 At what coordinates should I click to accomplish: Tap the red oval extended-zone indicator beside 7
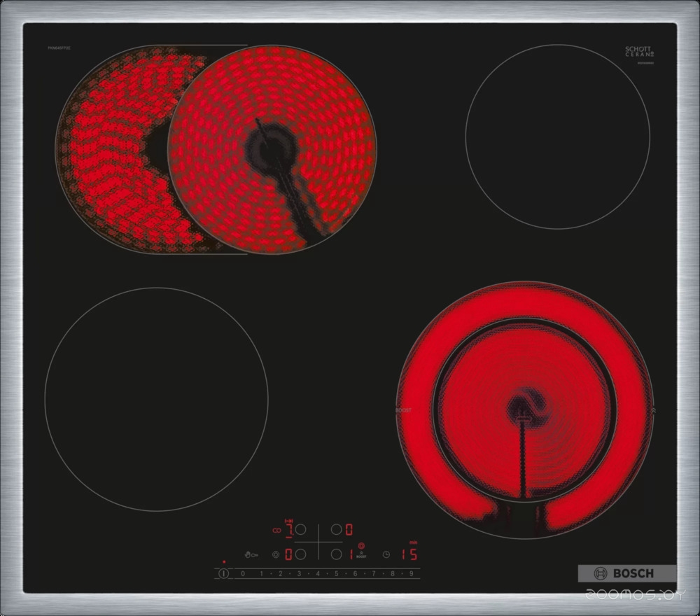(276, 531)
